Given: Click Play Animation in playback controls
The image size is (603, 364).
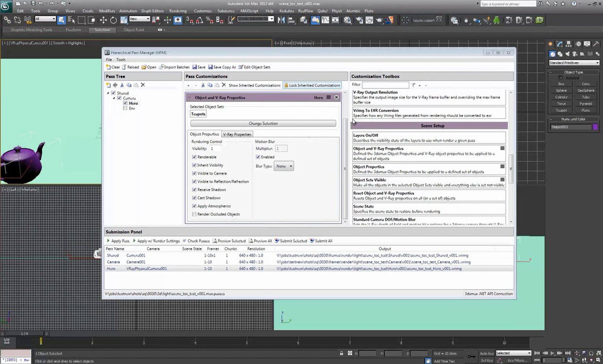Looking at the screenshot, I should tap(552, 353).
